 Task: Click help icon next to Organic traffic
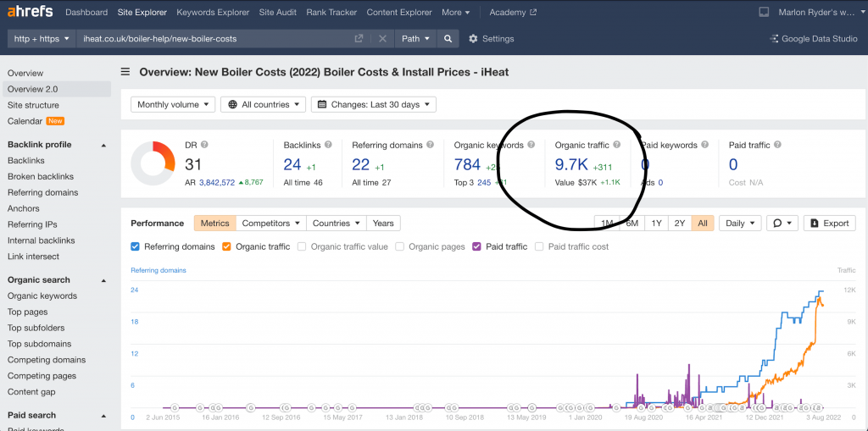coord(617,145)
